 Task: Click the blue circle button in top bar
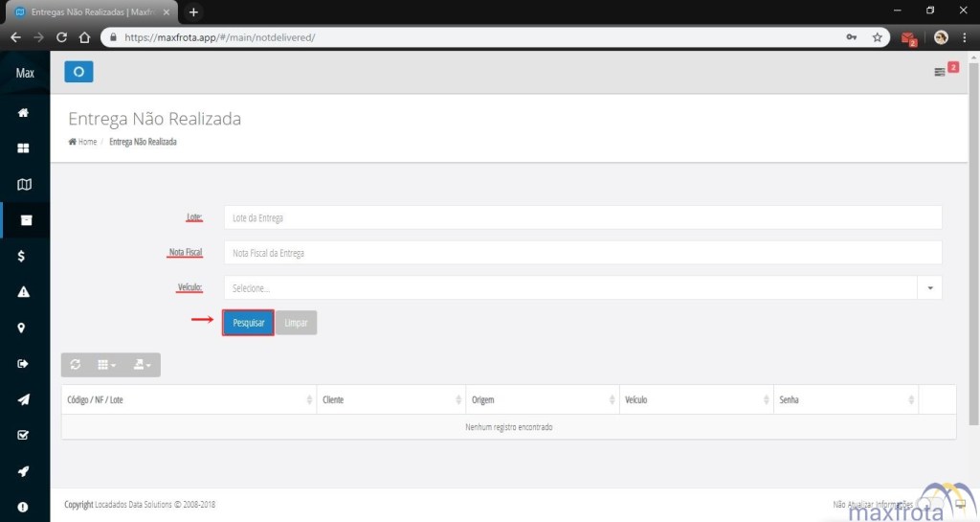click(x=78, y=72)
